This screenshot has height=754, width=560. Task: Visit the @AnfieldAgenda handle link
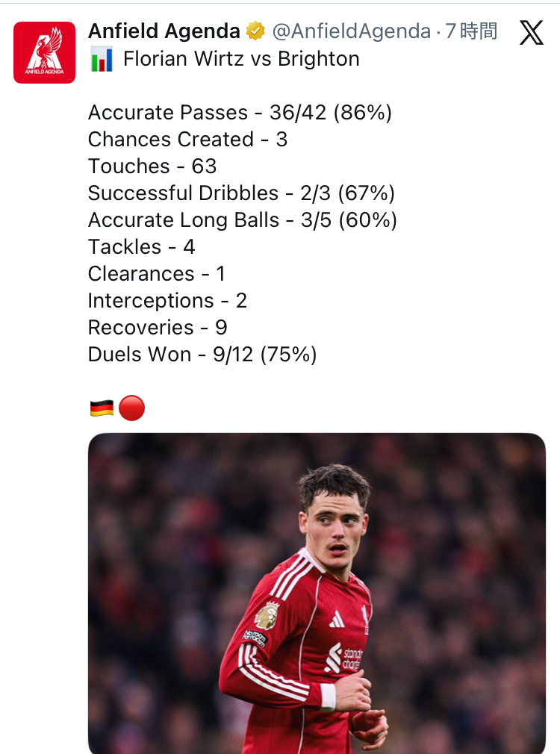[x=351, y=31]
